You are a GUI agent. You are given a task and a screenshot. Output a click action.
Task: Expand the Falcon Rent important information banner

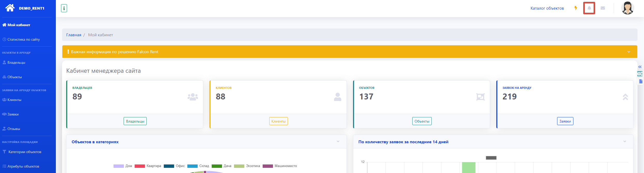point(629,52)
